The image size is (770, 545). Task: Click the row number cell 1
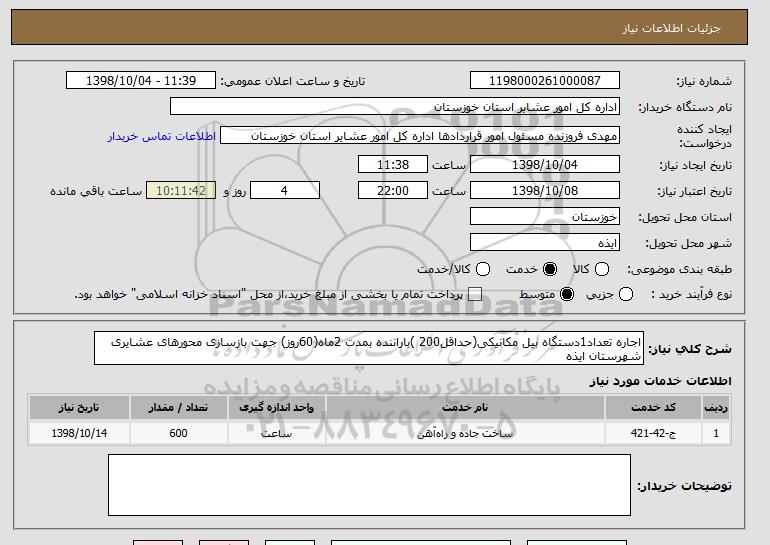(716, 434)
